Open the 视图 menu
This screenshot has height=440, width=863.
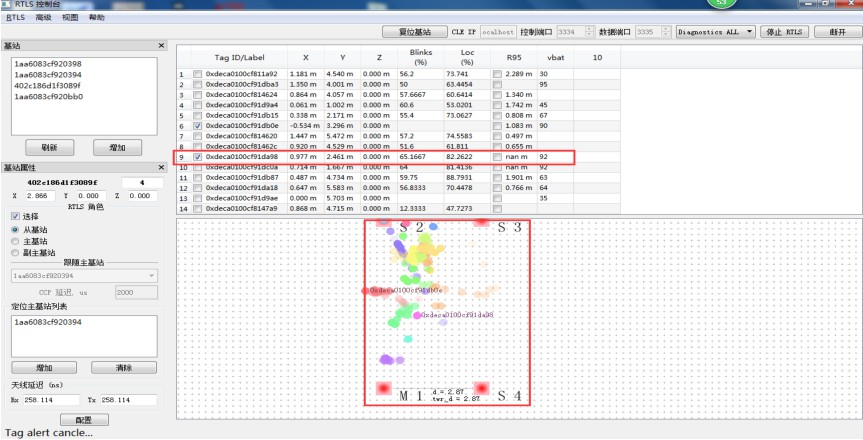[x=70, y=18]
